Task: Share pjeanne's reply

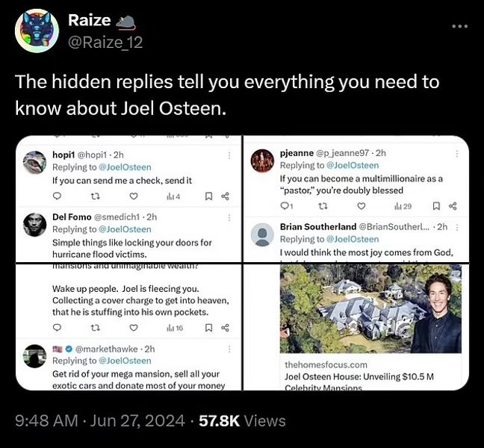Action: 453,207
